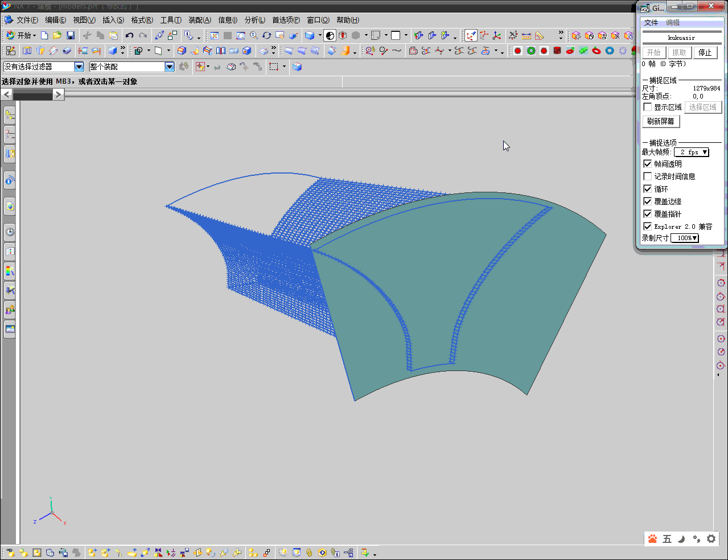The height and width of the screenshot is (560, 728).
Task: Click the kukuasir text field
Action: 682,38
